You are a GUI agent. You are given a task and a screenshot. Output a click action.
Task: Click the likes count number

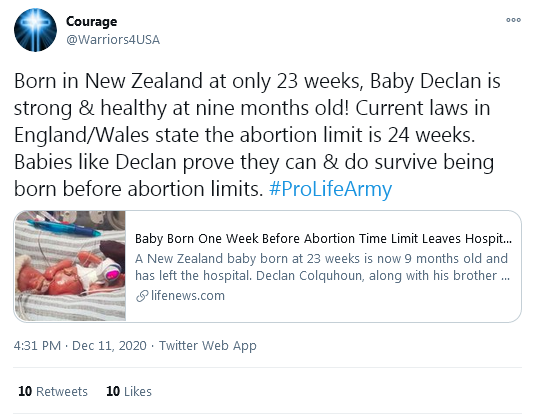point(113,391)
